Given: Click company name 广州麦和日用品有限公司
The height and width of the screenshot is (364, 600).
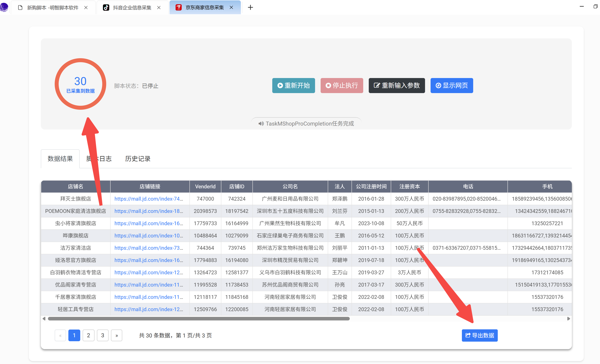Looking at the screenshot, I should 290,199.
